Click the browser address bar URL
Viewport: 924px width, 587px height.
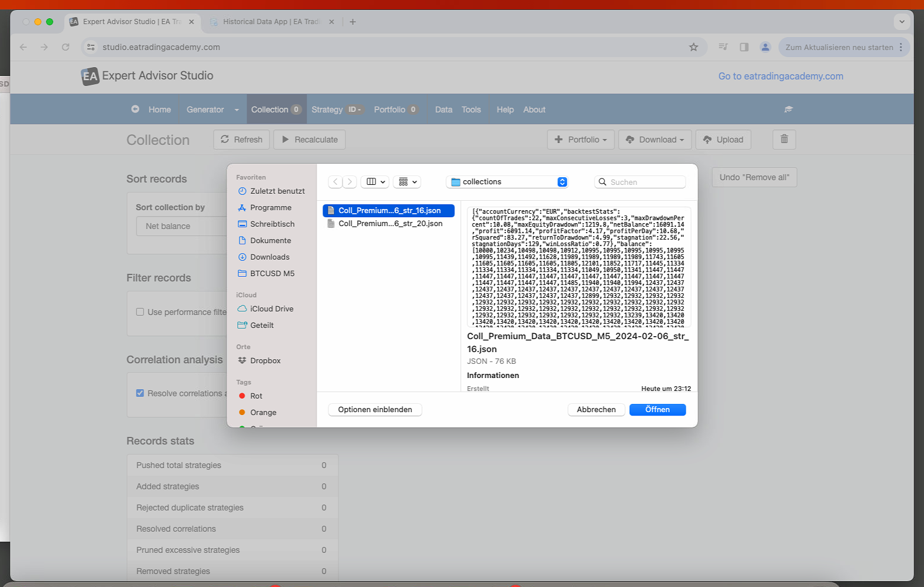click(x=161, y=47)
